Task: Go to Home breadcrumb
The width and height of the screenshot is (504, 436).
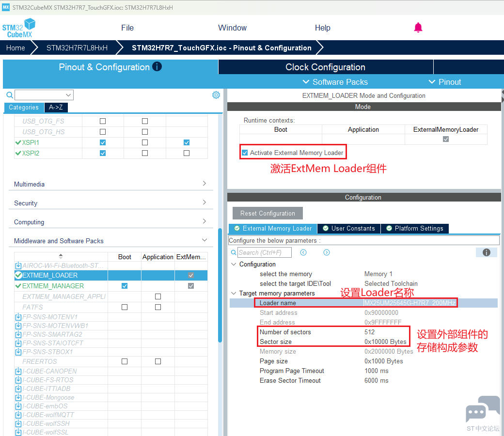Action: click(16, 48)
